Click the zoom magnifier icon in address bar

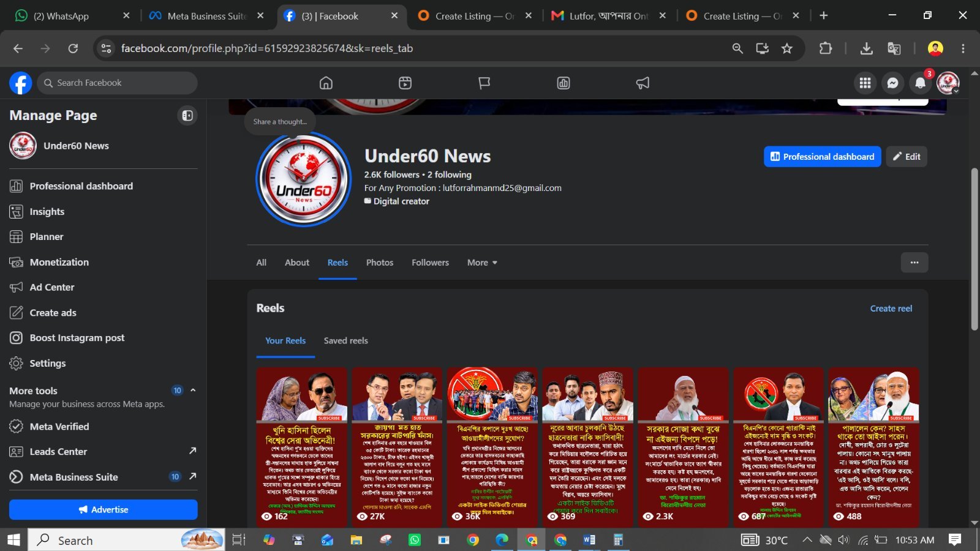pos(737,48)
